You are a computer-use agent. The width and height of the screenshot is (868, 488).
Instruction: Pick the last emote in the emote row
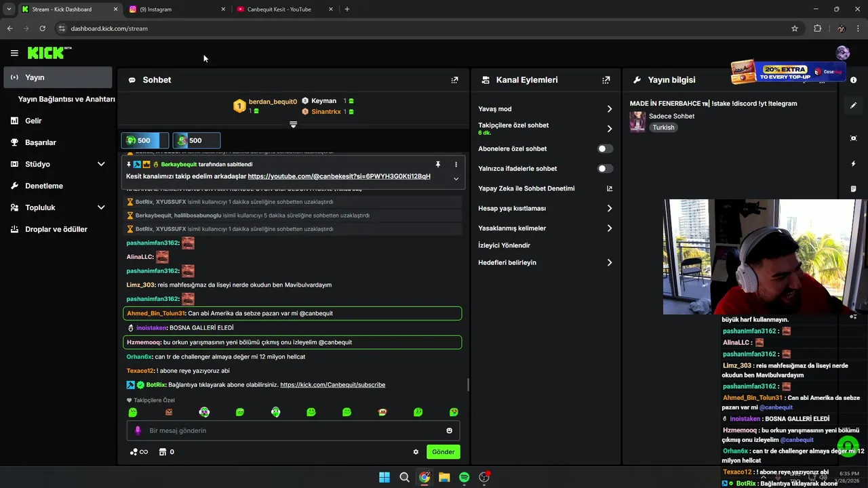(454, 412)
